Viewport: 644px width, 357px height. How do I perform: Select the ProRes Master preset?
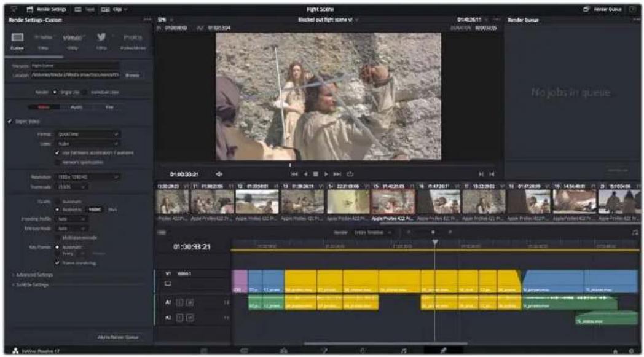[x=133, y=42]
